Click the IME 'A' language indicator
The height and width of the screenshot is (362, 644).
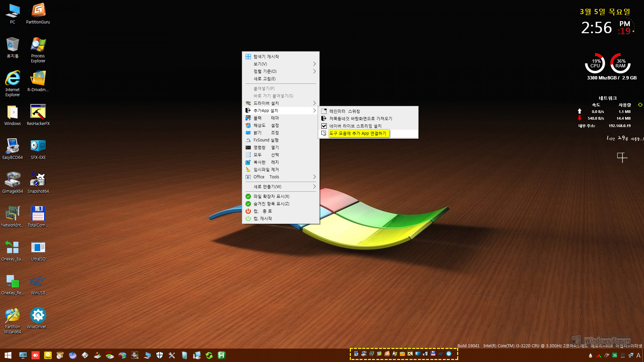[638, 355]
